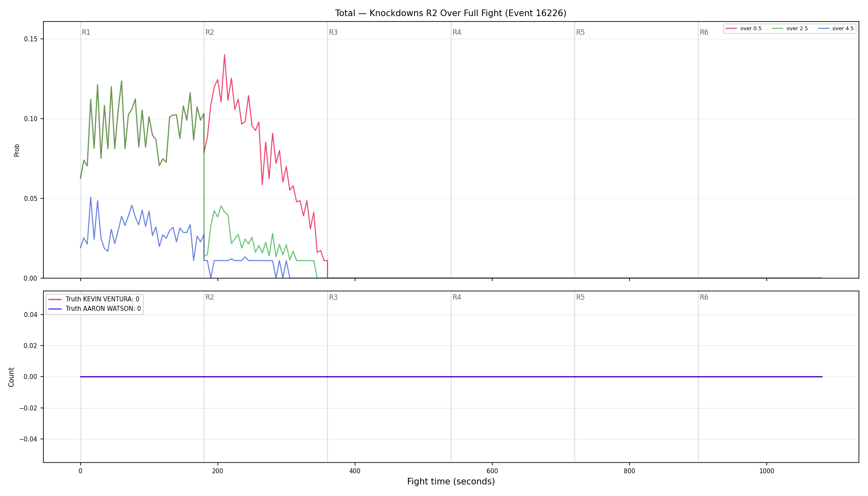Click the chart title mentioning Event 16226
Screen dimensions: 868x496
coord(451,13)
